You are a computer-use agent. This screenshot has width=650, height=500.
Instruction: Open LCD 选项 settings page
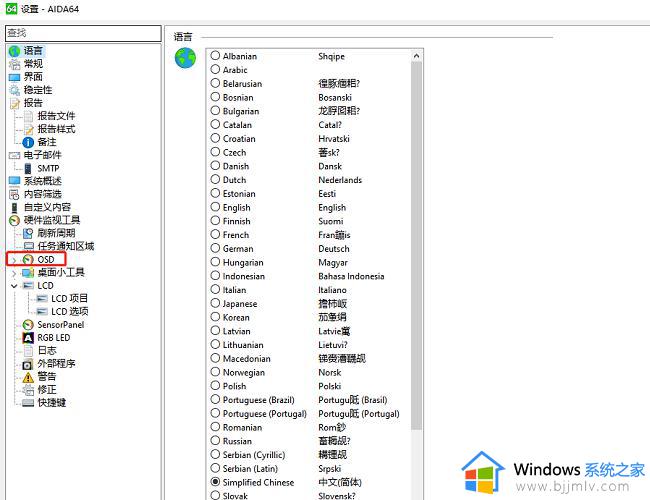point(69,311)
